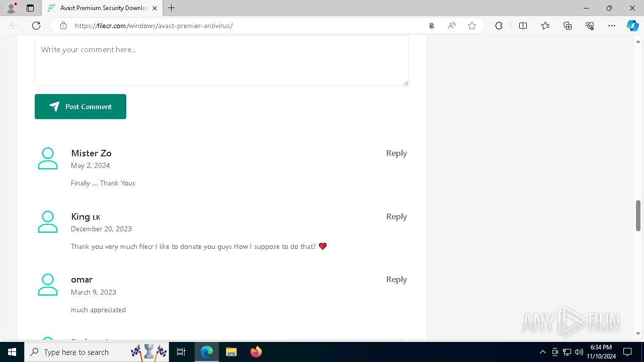This screenshot has height=362, width=644.
Task: Show hidden tray icons chevron
Action: click(542, 352)
